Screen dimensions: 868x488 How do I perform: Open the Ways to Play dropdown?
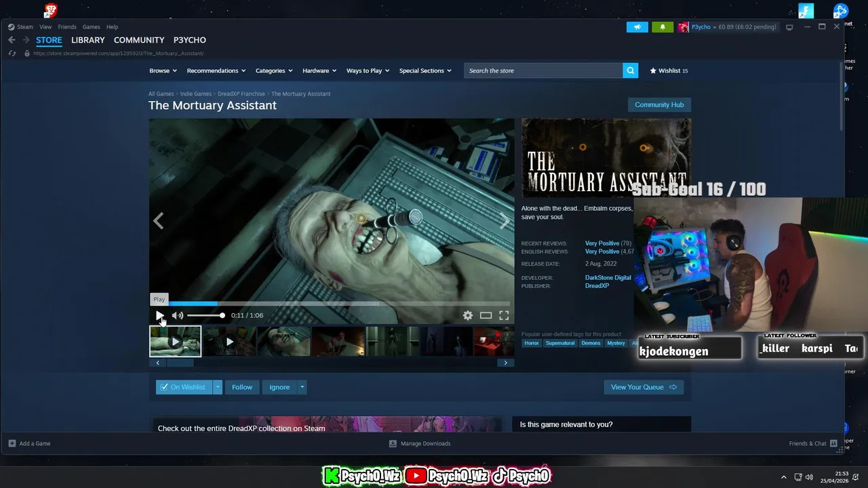(x=368, y=70)
